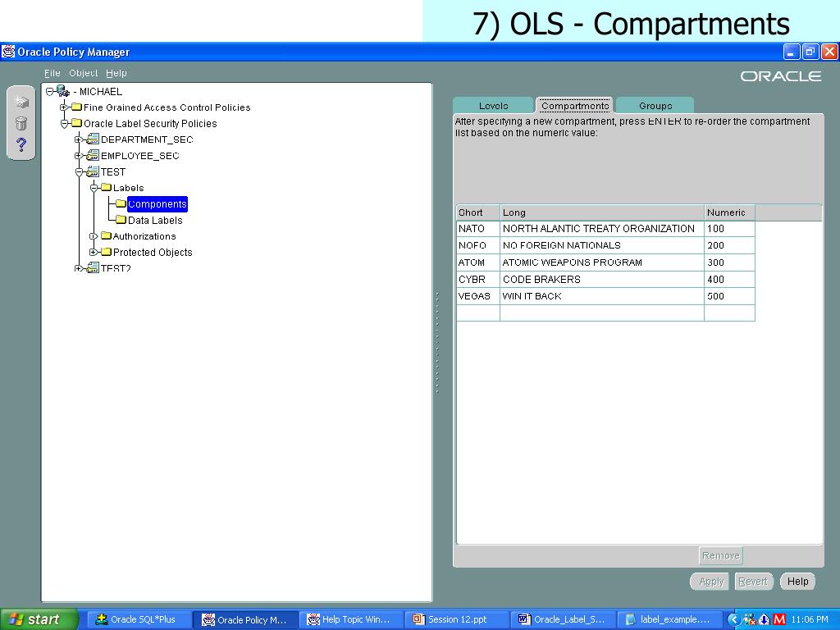The height and width of the screenshot is (630, 840).
Task: Click the Remove button
Action: [721, 555]
